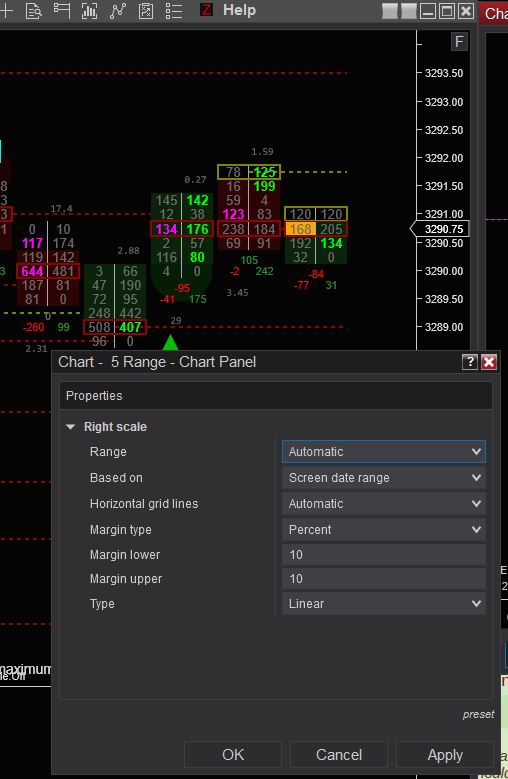Viewport: 508px width, 779px height.
Task: Open the Properties list icon
Action: pos(174,10)
